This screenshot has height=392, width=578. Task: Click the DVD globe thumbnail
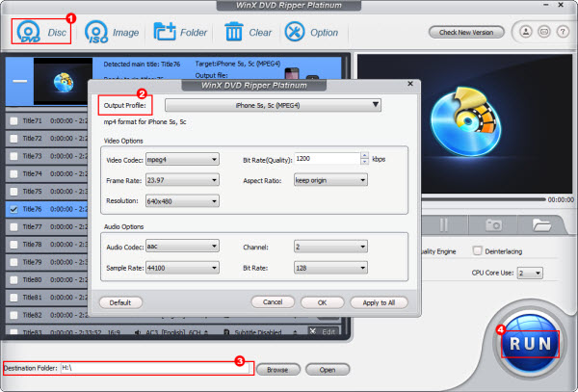(x=63, y=81)
